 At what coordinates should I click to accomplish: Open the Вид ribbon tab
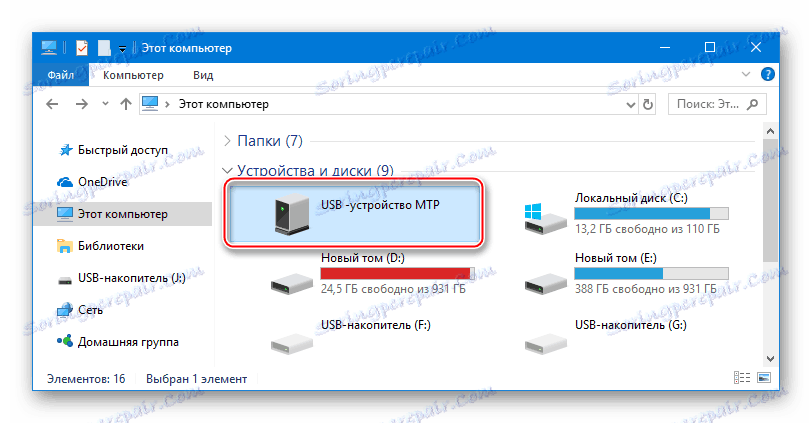[x=203, y=75]
